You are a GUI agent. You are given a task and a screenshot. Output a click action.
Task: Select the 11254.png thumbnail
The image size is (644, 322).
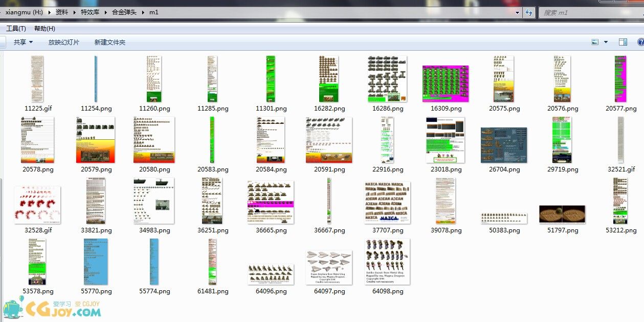coord(96,79)
